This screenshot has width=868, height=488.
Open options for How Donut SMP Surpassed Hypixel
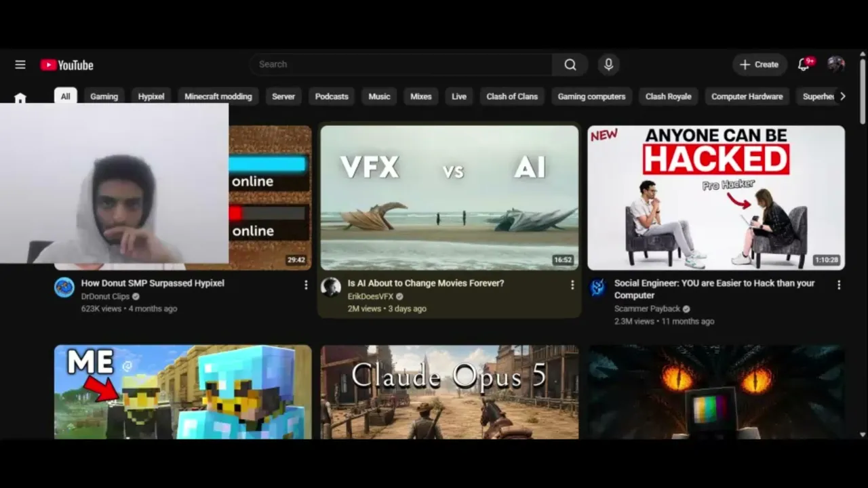coord(306,285)
